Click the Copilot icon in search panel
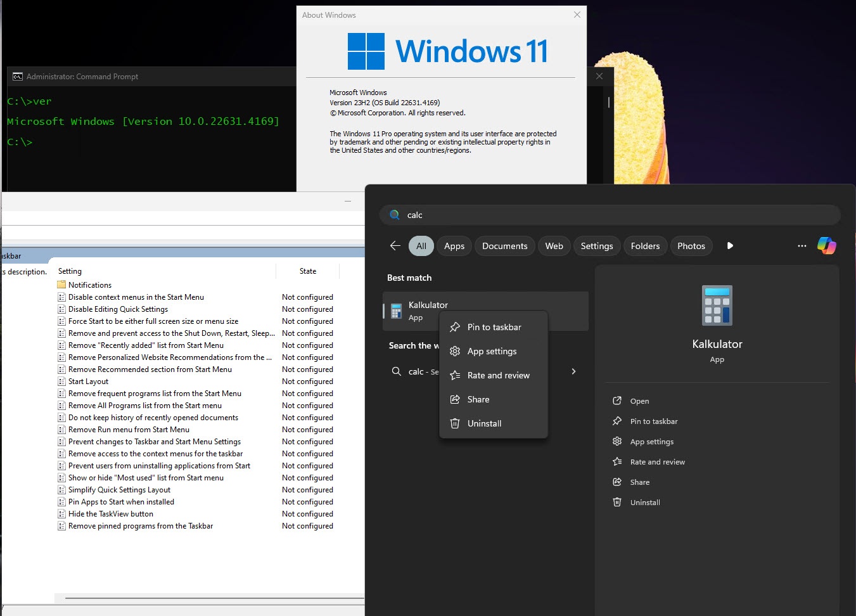 (826, 245)
